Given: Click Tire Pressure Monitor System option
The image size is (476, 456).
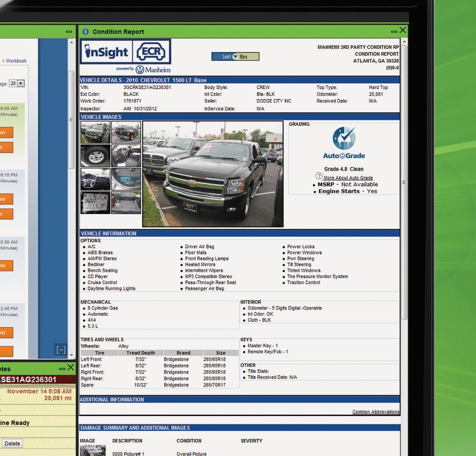Looking at the screenshot, I should tap(318, 277).
